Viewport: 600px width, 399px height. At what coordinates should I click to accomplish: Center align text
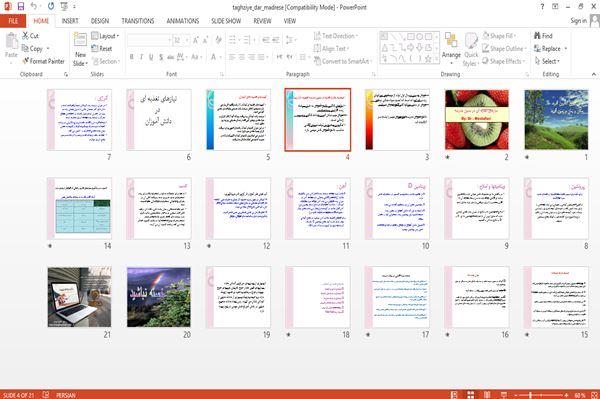pos(242,57)
